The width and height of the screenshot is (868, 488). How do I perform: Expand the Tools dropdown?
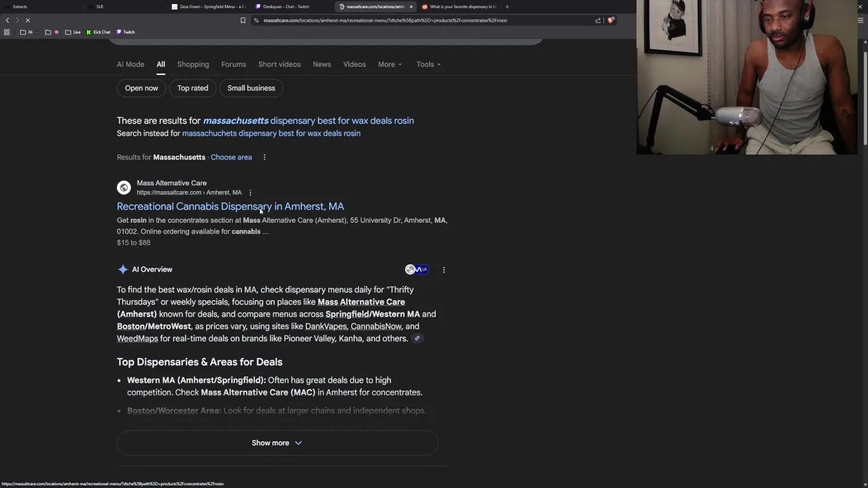pyautogui.click(x=429, y=64)
